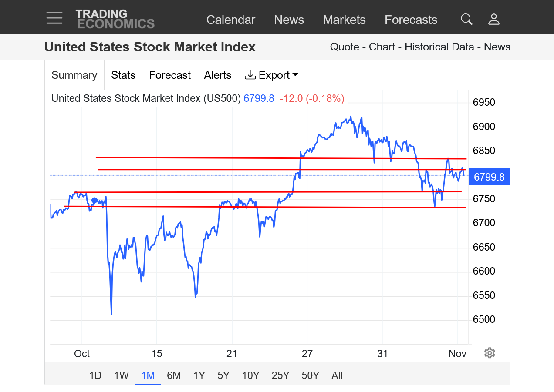Open the Alerts tab

218,75
